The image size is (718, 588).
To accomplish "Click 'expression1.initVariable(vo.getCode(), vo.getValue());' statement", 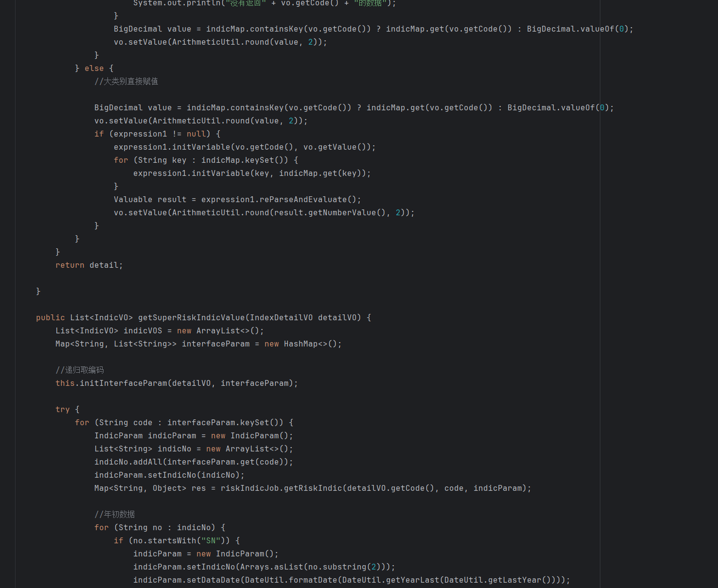I will pyautogui.click(x=245, y=147).
